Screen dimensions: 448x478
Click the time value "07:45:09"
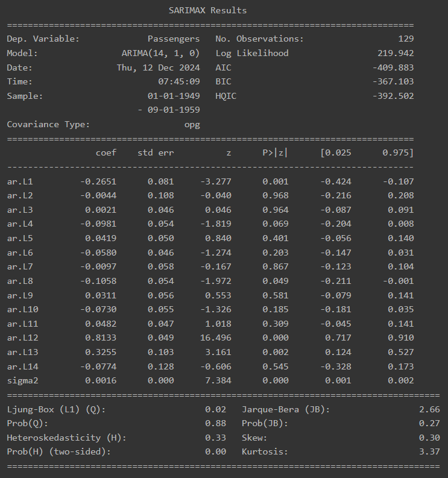tap(179, 82)
